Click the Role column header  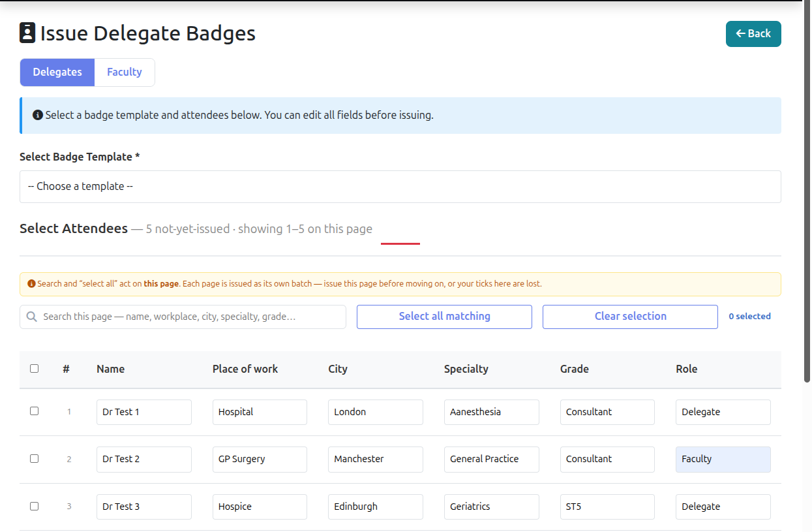687,369
